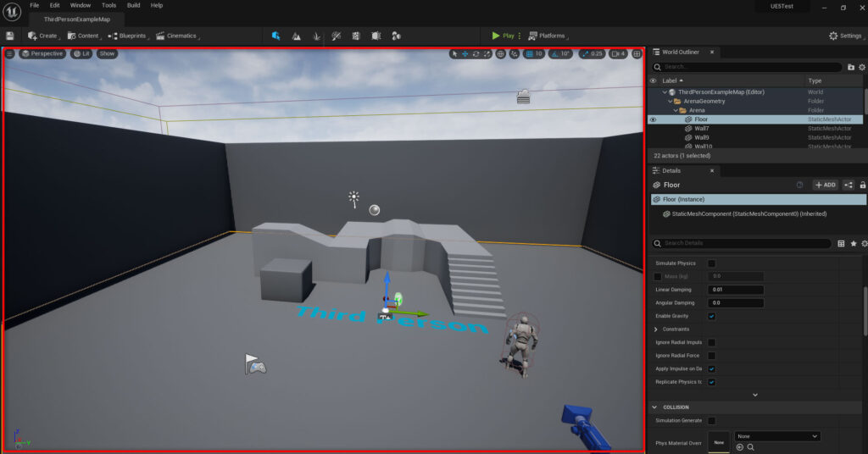The height and width of the screenshot is (454, 868).
Task: Toggle rotation snapping value 10°
Action: [x=560, y=53]
